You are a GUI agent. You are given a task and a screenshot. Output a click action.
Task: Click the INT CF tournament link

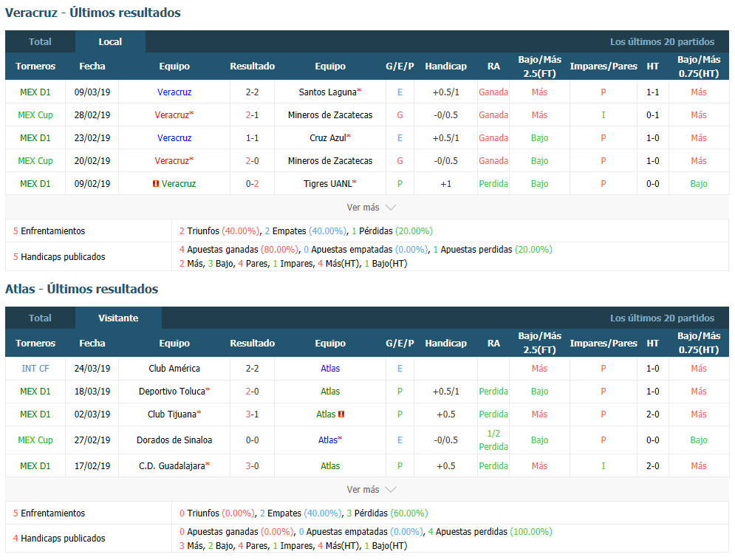tap(35, 369)
